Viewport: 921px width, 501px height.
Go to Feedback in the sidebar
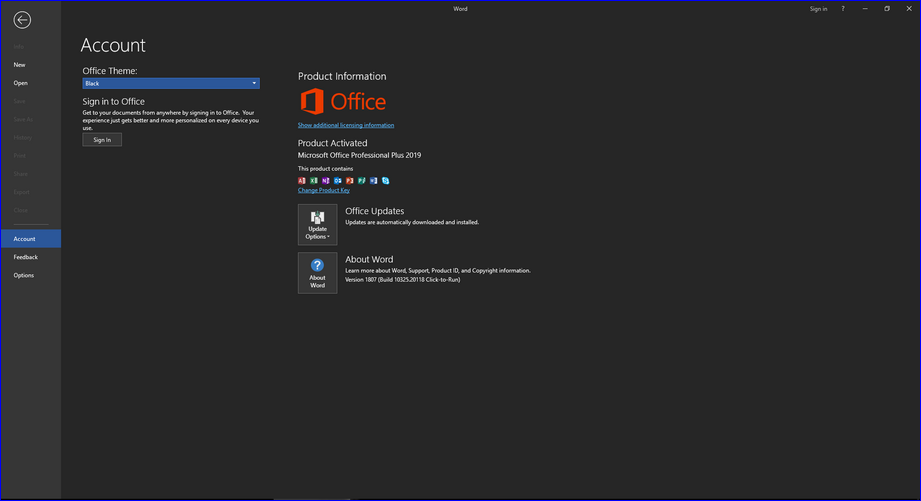point(26,257)
